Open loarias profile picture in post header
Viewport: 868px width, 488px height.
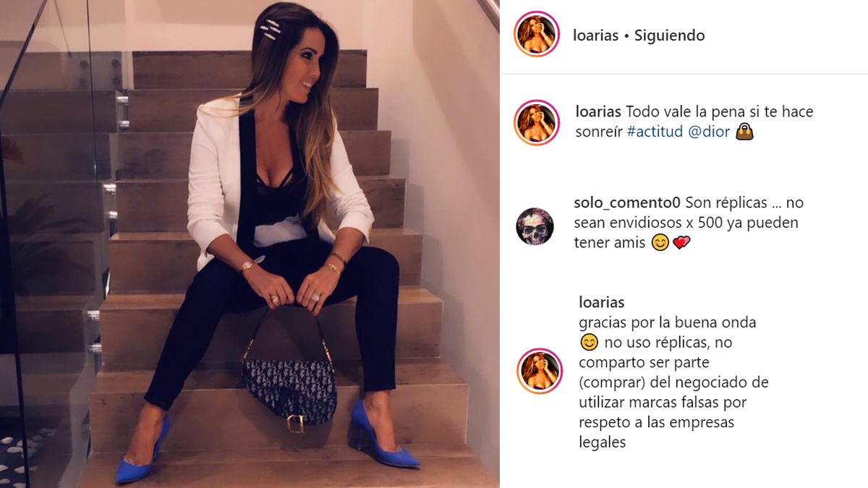[537, 34]
